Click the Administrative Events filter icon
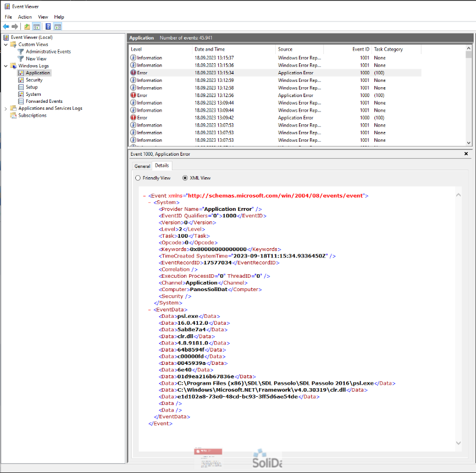The height and width of the screenshot is (473, 476). tap(21, 52)
